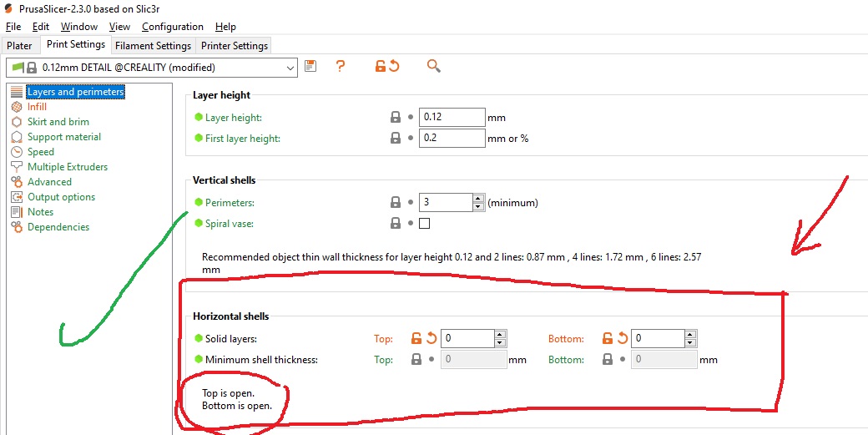Screen dimensions: 868x435
Task: Reset Bottom solid layers with orange arrow
Action: tap(623, 338)
